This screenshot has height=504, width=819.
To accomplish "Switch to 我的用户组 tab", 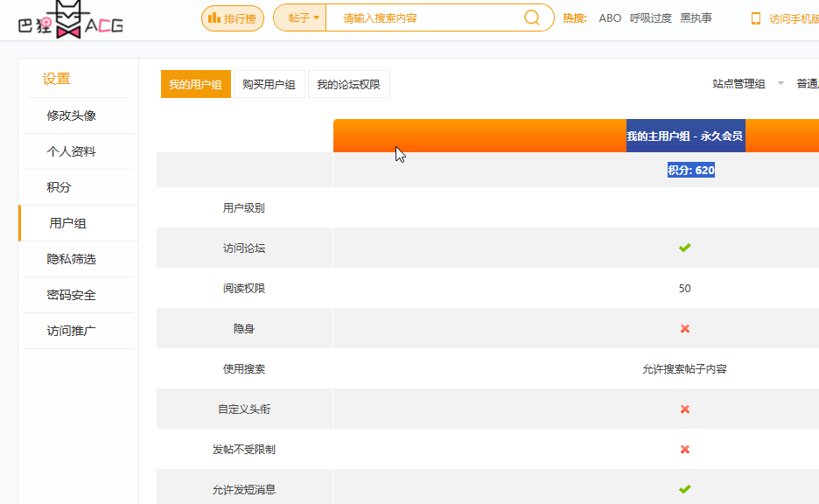I will point(195,84).
